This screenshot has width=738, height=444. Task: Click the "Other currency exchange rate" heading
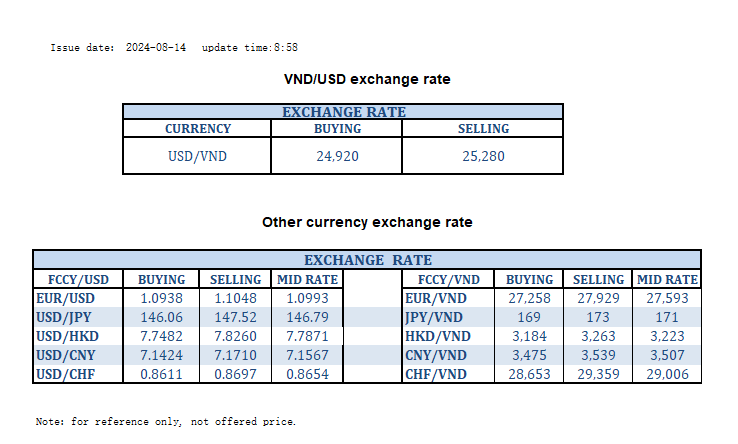[x=367, y=222]
